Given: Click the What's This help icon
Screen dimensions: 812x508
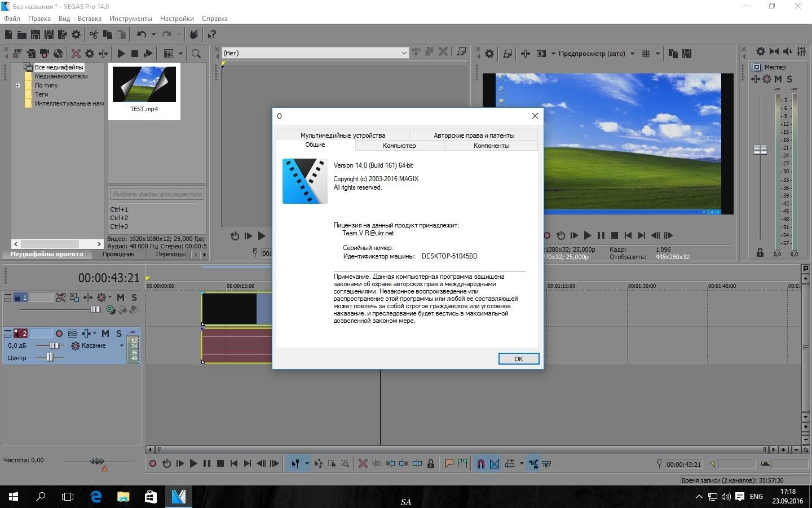Looking at the screenshot, I should coord(211,34).
